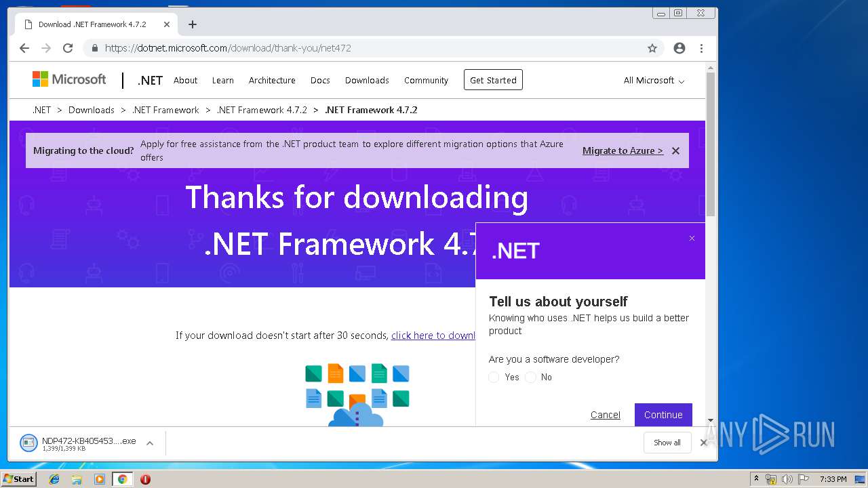Show hidden system tray icons
Viewport: 868px width, 488px height.
[x=756, y=479]
